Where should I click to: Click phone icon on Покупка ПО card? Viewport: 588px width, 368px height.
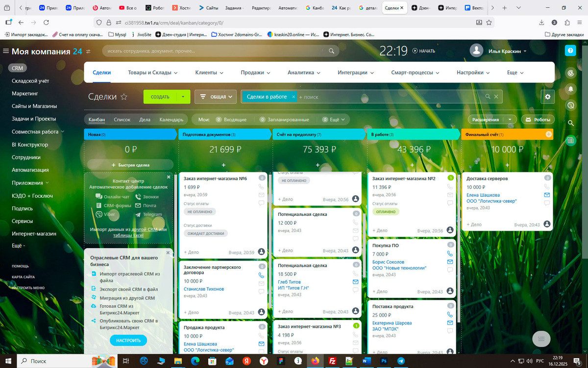click(450, 254)
